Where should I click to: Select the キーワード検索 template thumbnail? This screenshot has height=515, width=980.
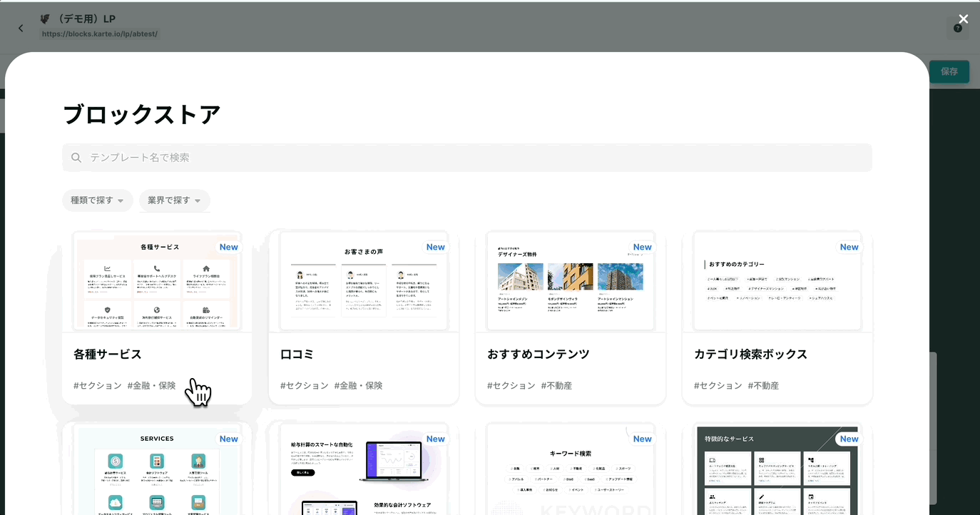pos(571,469)
